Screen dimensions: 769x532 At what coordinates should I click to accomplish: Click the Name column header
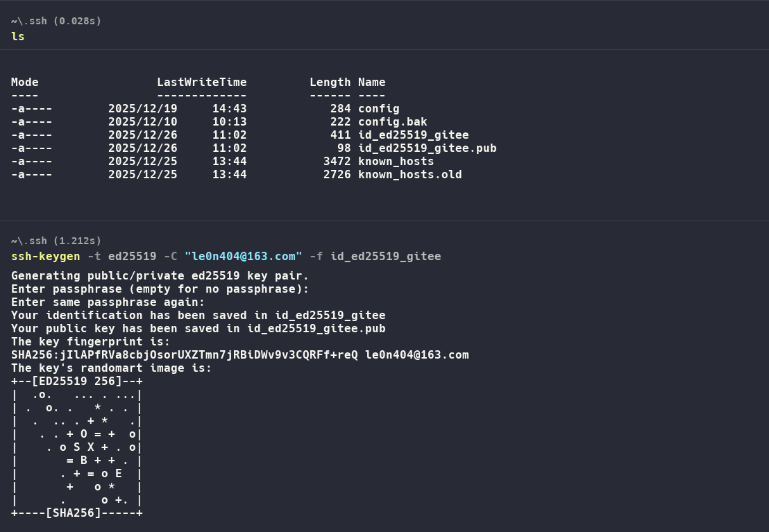(371, 83)
